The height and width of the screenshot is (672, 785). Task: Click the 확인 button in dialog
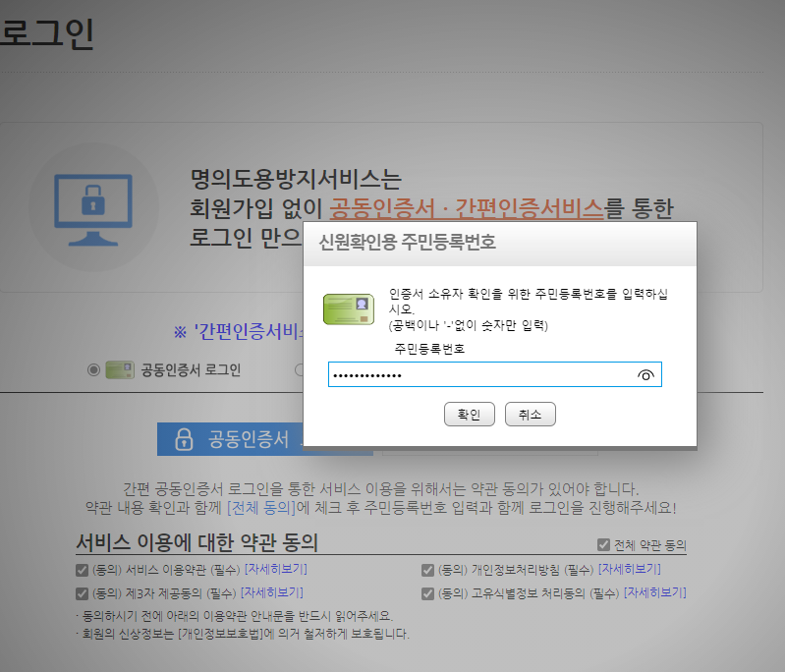(x=469, y=415)
